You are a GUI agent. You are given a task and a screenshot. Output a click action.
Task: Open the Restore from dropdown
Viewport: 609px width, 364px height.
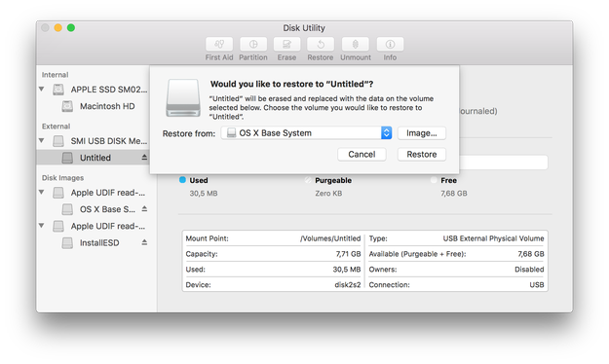(x=306, y=133)
